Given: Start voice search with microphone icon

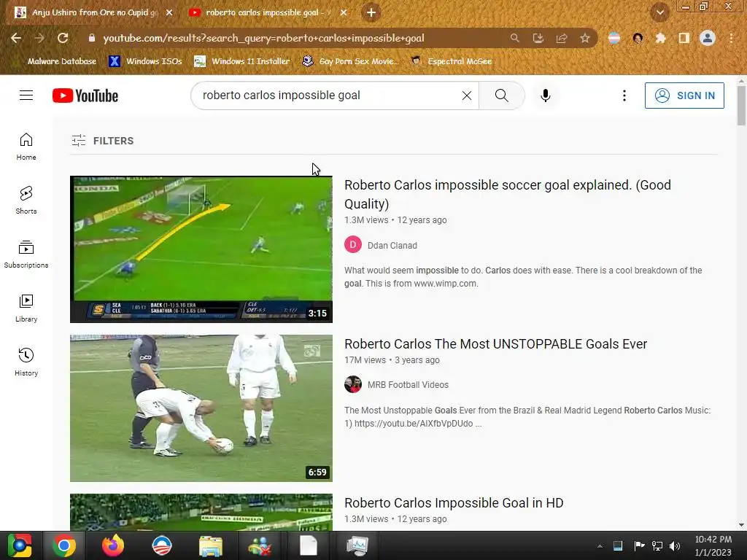Looking at the screenshot, I should click(546, 96).
